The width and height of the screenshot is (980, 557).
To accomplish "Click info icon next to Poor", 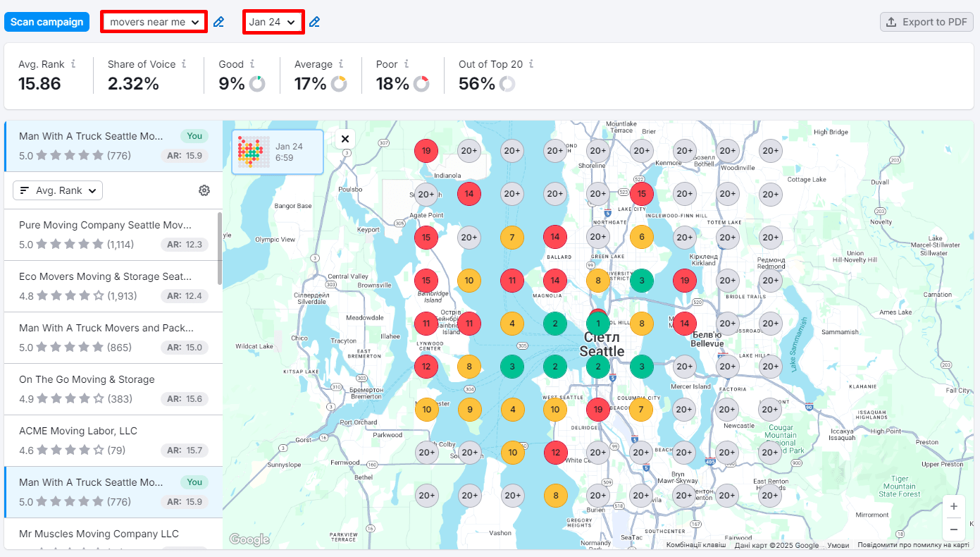I will pyautogui.click(x=406, y=63).
